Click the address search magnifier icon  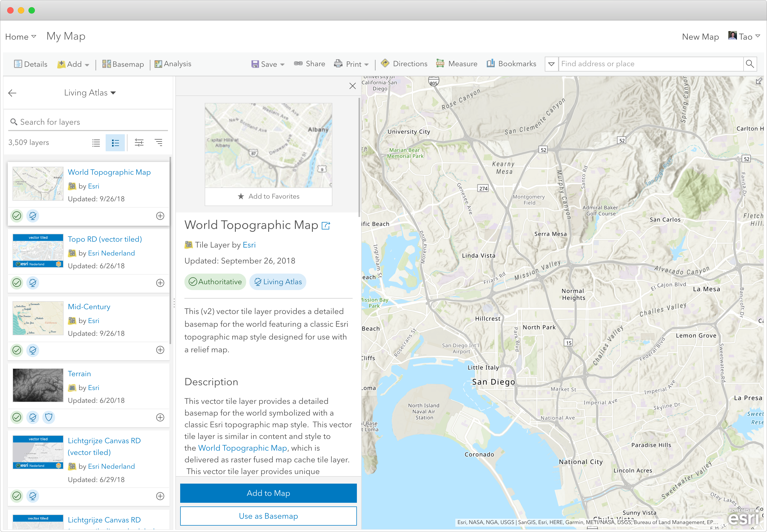point(750,64)
